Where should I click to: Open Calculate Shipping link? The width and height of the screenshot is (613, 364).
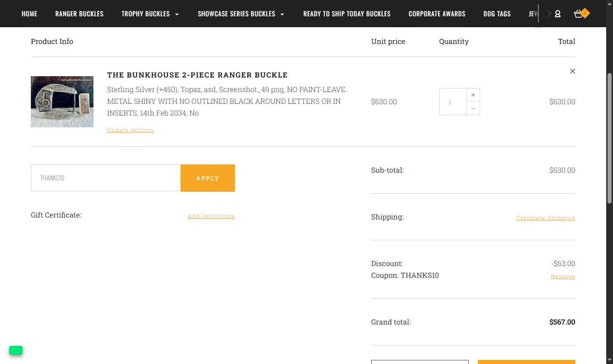tap(545, 218)
